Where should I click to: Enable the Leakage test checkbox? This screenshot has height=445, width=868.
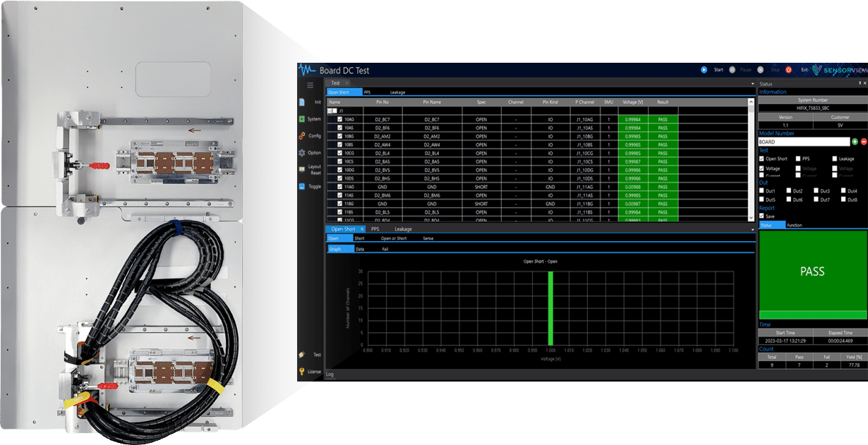click(835, 159)
